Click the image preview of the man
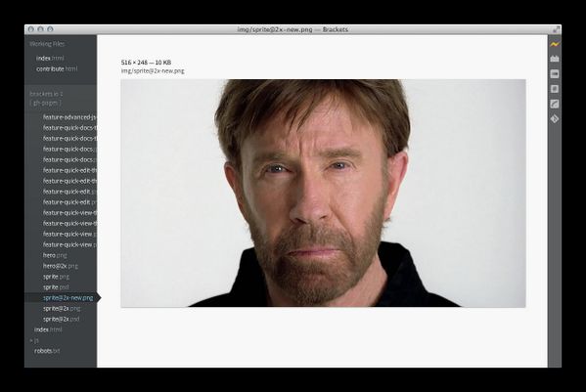This screenshot has width=586, height=392. pyautogui.click(x=323, y=193)
